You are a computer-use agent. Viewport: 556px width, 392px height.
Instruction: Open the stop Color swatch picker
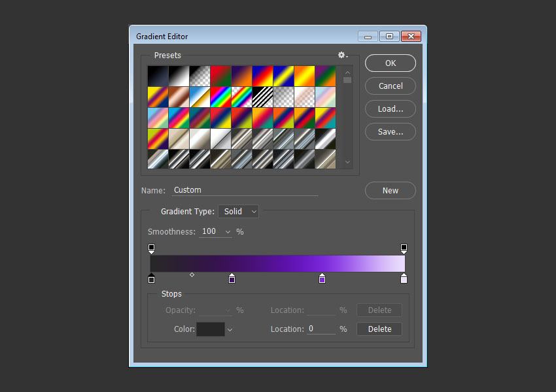point(211,329)
